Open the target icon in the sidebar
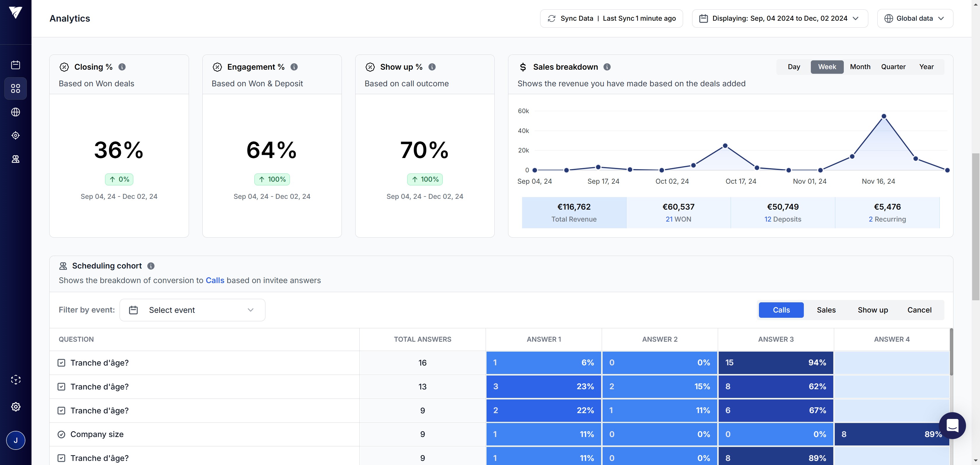The image size is (980, 465). click(x=15, y=135)
